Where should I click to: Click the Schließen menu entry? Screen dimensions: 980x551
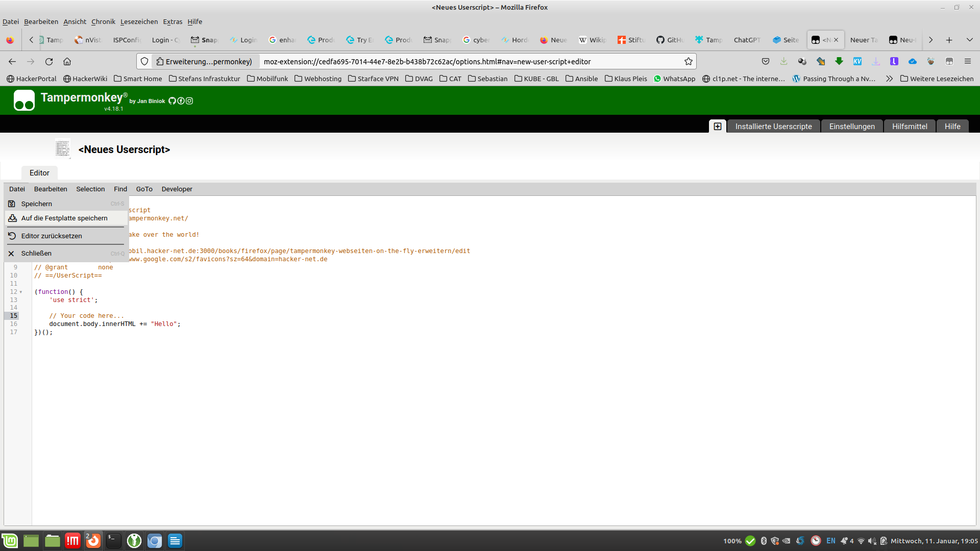click(x=36, y=254)
